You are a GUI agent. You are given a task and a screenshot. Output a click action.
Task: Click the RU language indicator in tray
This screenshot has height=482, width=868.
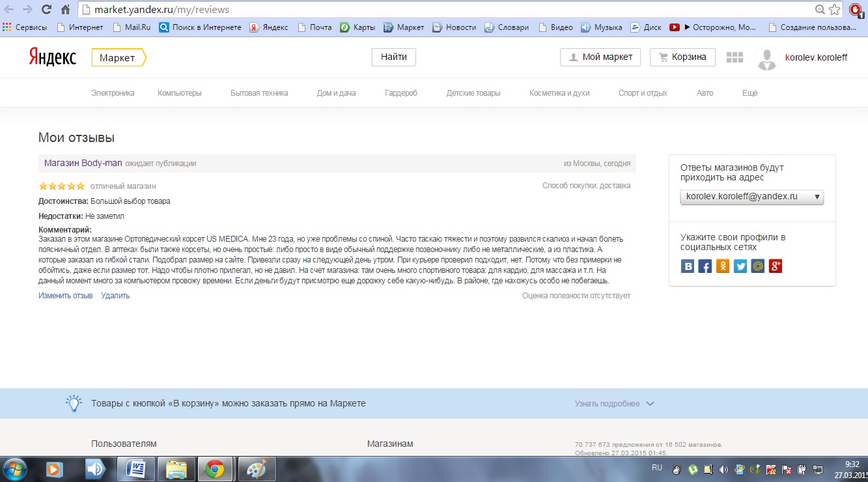pos(657,468)
